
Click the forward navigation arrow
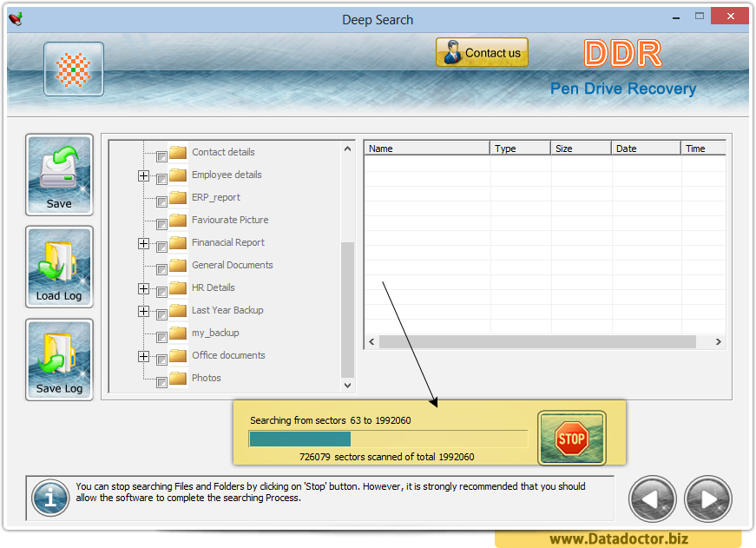[707, 498]
